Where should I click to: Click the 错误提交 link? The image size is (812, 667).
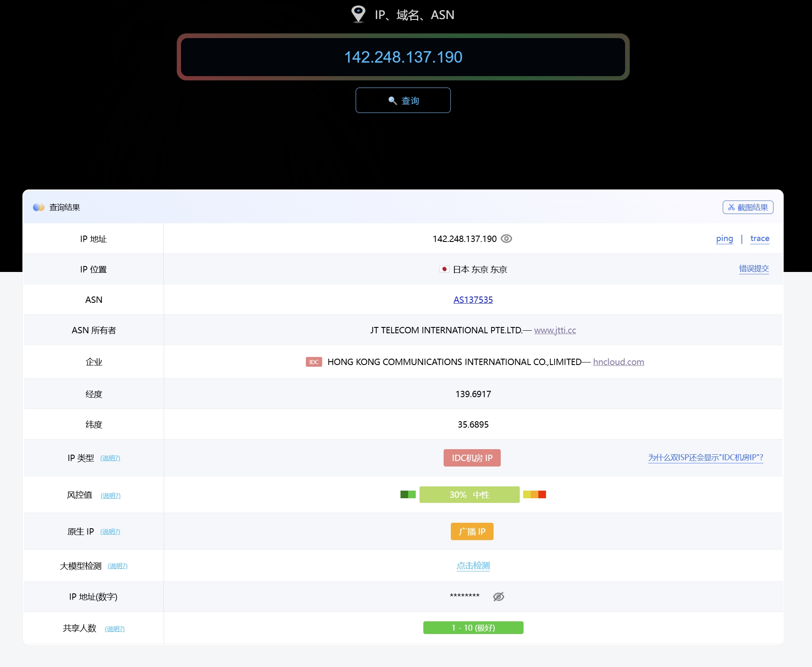pyautogui.click(x=754, y=269)
